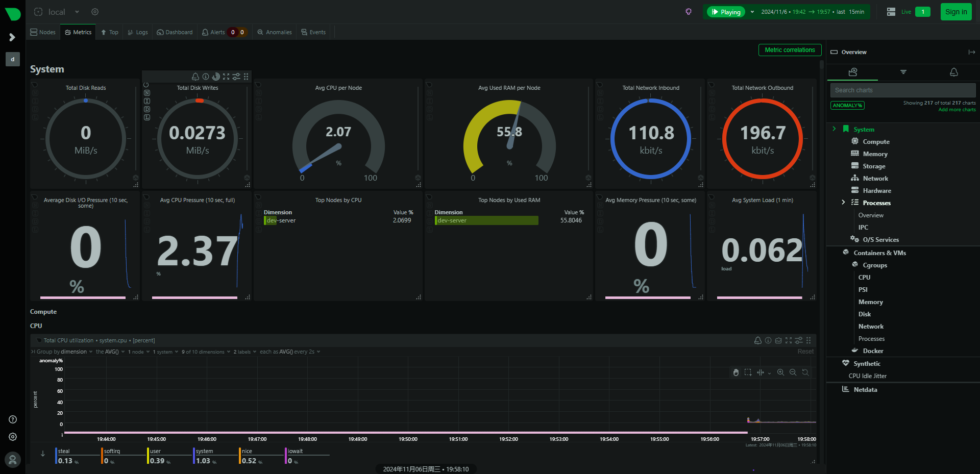This screenshot has width=980, height=474.
Task: Open the user profile avatar icon
Action: [x=13, y=460]
